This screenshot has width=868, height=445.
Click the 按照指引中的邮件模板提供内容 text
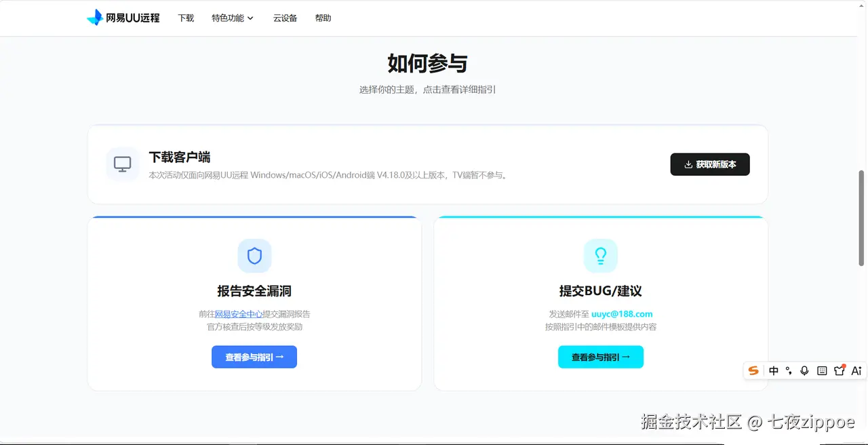tap(601, 327)
